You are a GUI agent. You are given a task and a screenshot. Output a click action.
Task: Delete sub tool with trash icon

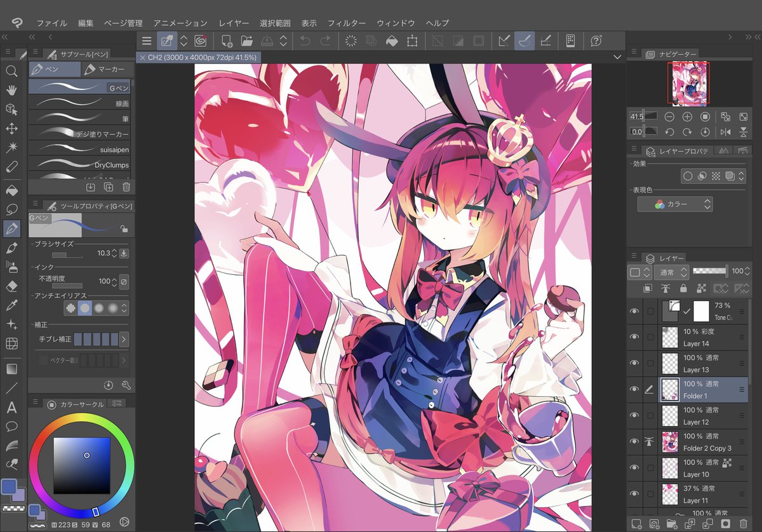126,187
